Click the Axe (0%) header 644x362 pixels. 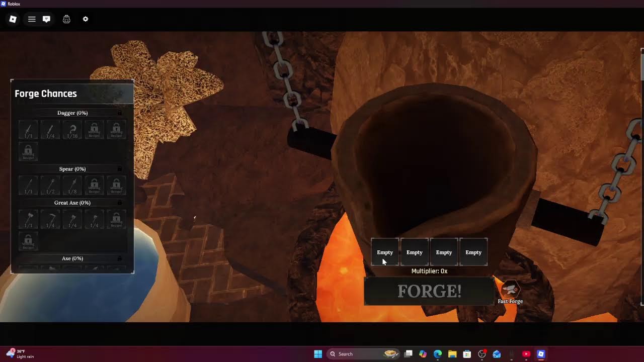(x=72, y=258)
